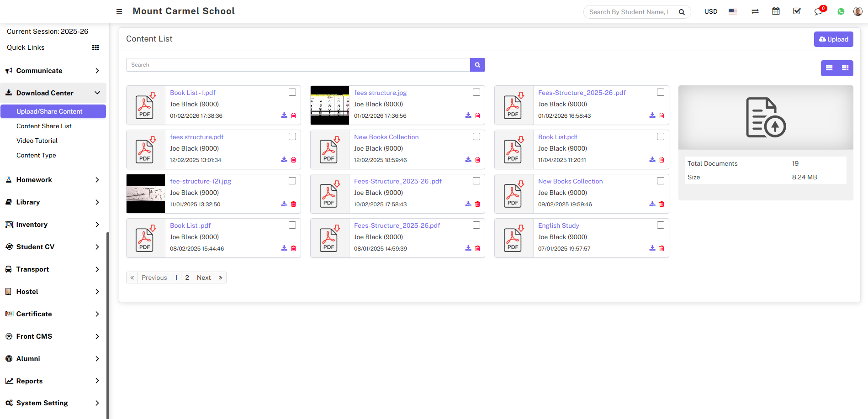This screenshot has height=419, width=868.
Task: Open Content Share List menu item
Action: pyautogui.click(x=44, y=126)
